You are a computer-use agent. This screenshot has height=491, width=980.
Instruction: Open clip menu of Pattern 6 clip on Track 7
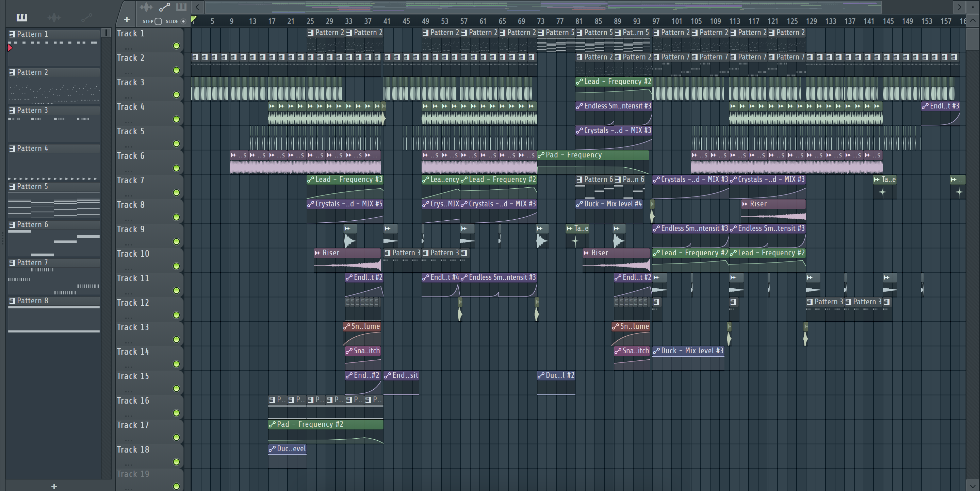[x=580, y=180]
